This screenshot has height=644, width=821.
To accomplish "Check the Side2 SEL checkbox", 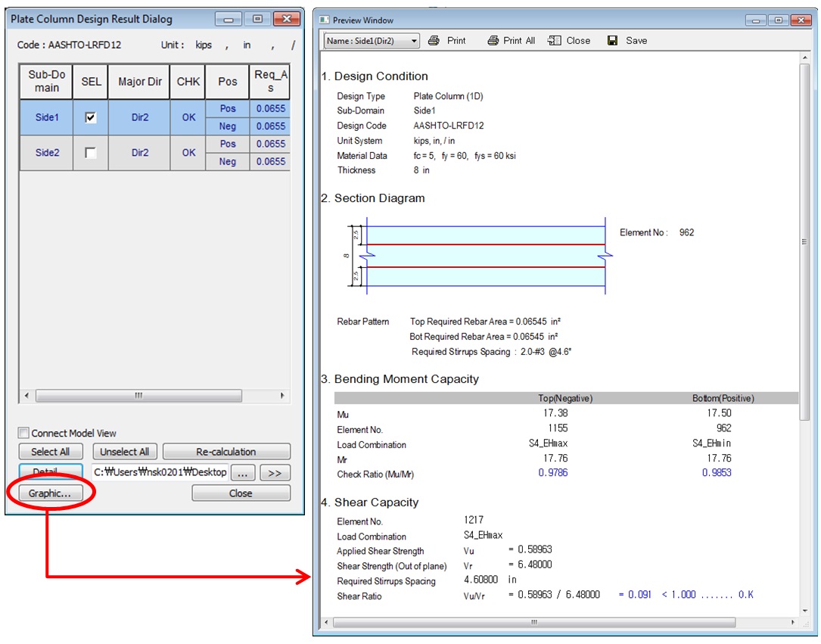I will click(91, 153).
